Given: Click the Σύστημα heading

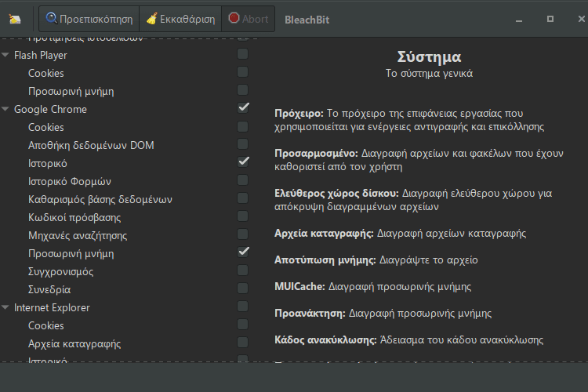Looking at the screenshot, I should 429,57.
